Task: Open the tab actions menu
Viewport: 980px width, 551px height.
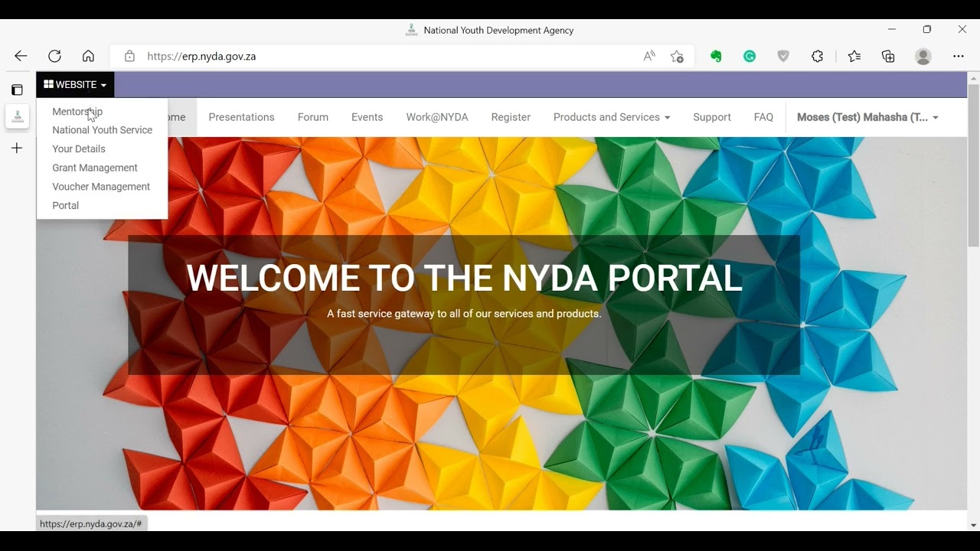Action: click(x=17, y=90)
